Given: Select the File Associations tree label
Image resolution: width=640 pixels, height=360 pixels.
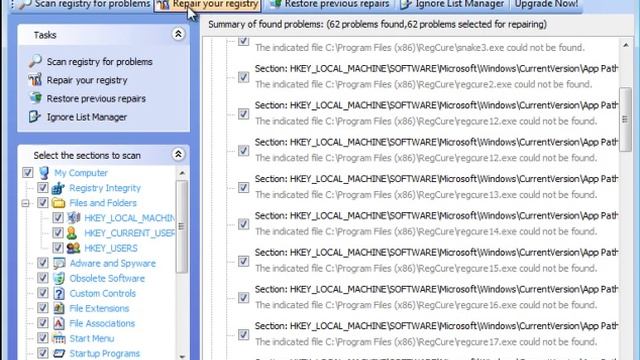Looking at the screenshot, I should click(102, 323).
